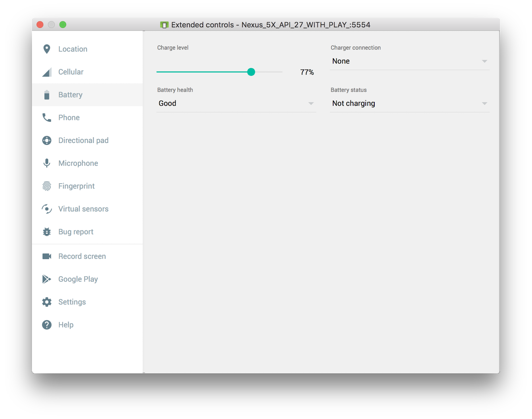
Task: Open the Directional pad icon
Action: [x=47, y=141]
